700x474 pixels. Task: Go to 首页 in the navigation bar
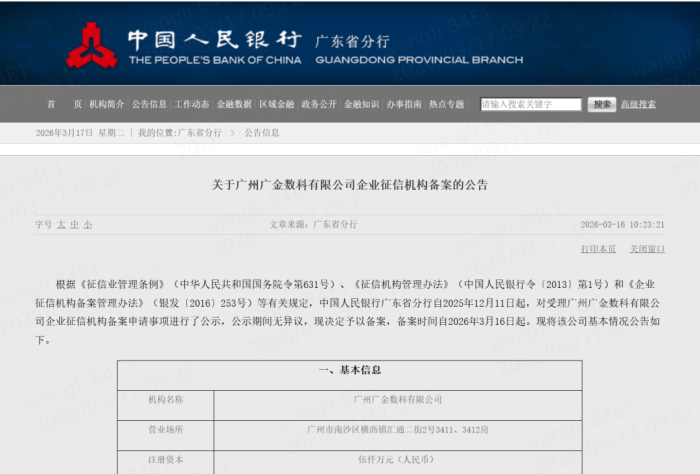[x=64, y=104]
